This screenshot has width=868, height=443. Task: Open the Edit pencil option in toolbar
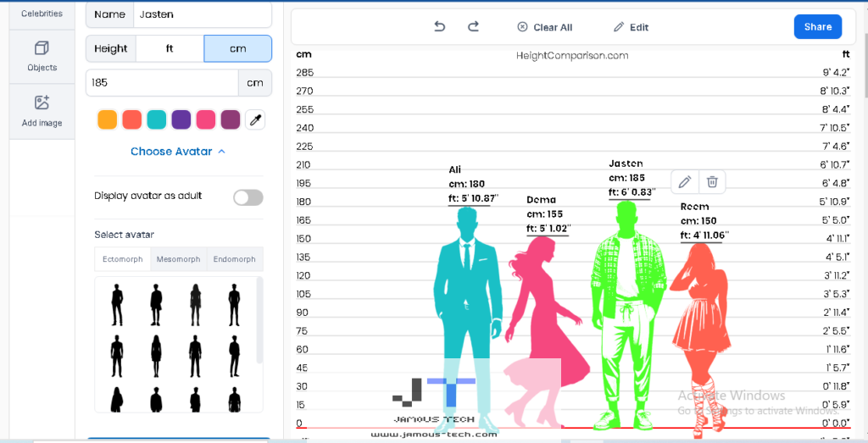[631, 27]
